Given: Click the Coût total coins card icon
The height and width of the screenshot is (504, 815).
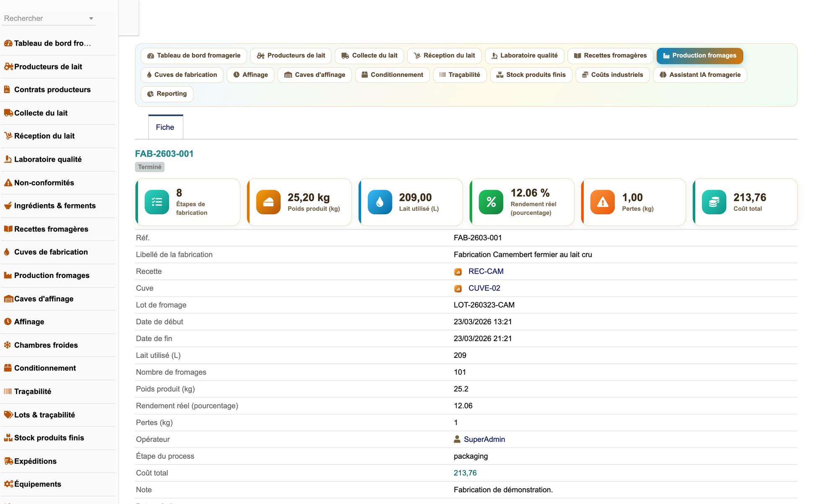Looking at the screenshot, I should 714,202.
